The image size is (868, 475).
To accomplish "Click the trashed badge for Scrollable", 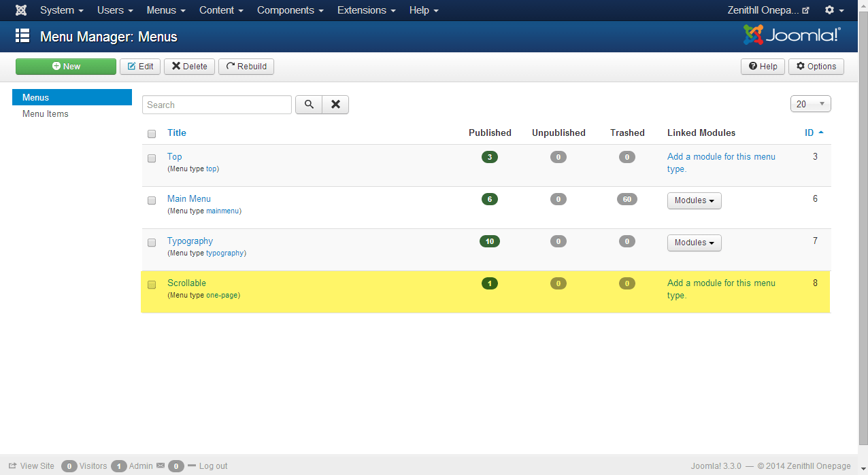I will tap(627, 283).
